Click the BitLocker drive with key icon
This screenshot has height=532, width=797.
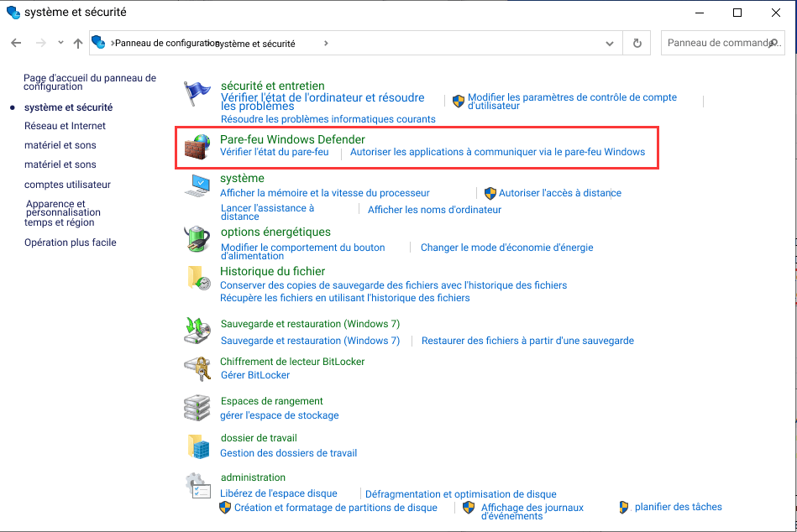197,368
